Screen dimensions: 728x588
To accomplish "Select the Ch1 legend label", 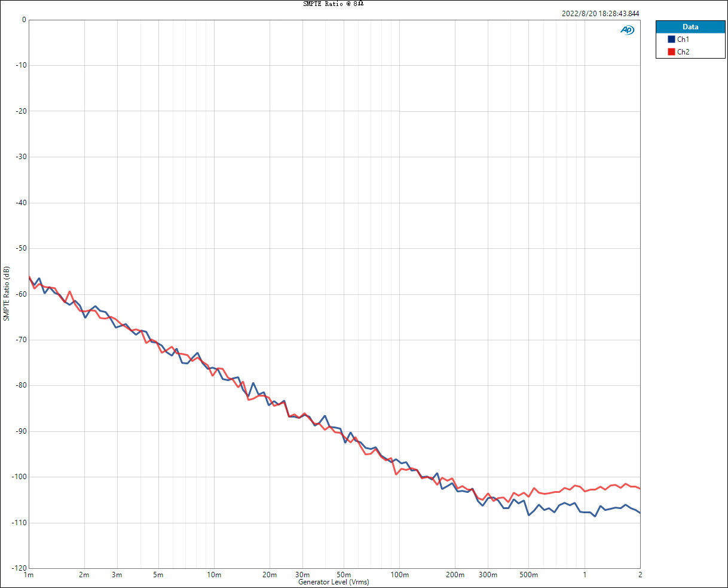I will click(683, 39).
